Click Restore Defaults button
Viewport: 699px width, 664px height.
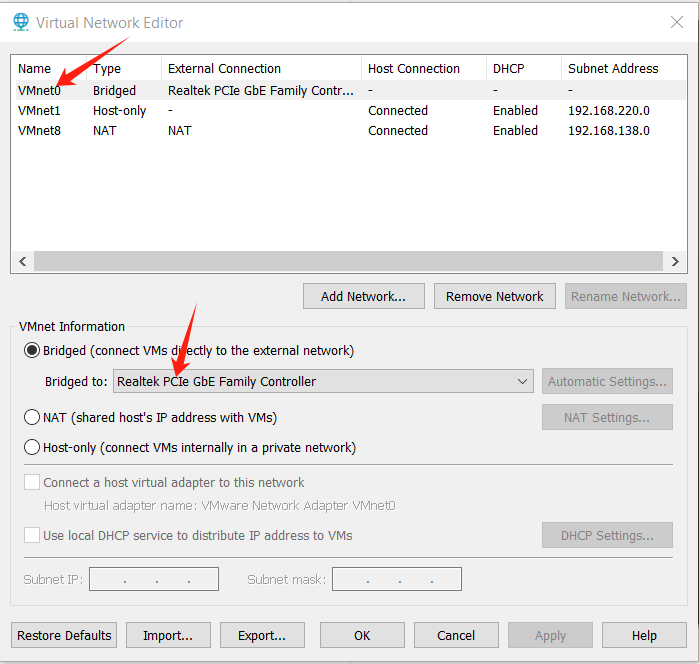(64, 635)
